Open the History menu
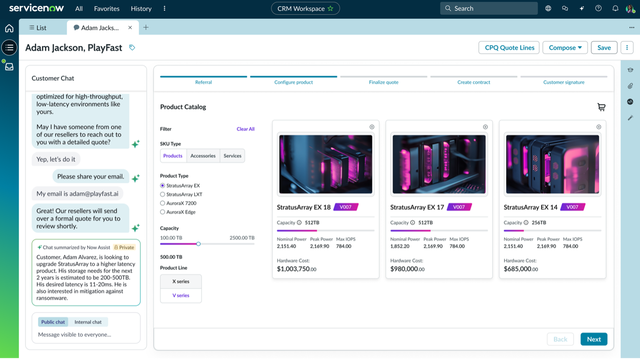The image size is (640, 360). coord(141,8)
